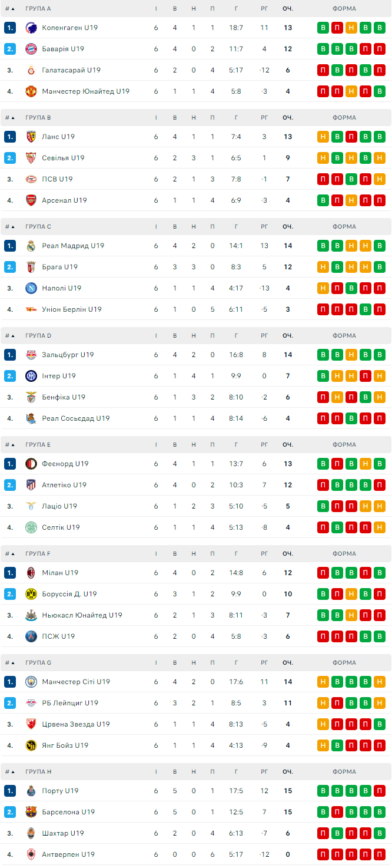
Task: Open Порту U19 team link
Action: [x=60, y=791]
